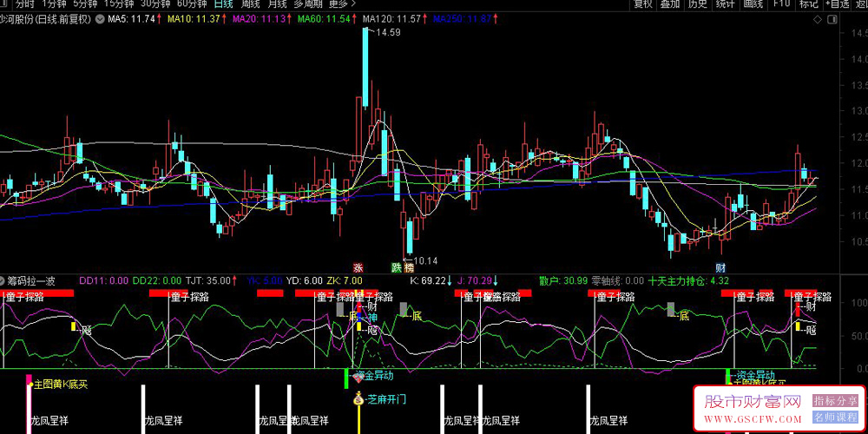Screen dimensions: 868x434
Task: Open the 多周期 multi-period view
Action: (x=307, y=3)
